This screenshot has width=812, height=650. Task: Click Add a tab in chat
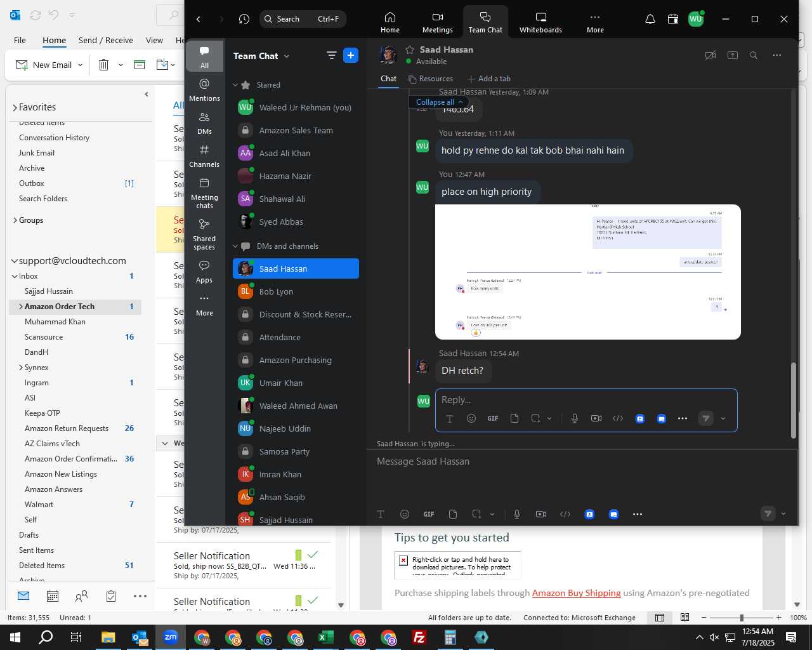(x=488, y=79)
